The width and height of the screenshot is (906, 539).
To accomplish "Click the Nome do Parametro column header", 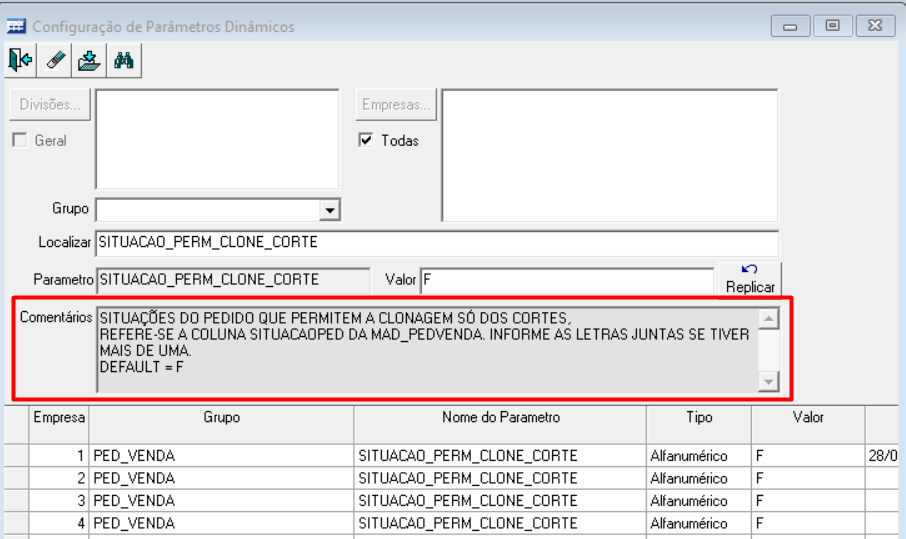I will (x=500, y=424).
